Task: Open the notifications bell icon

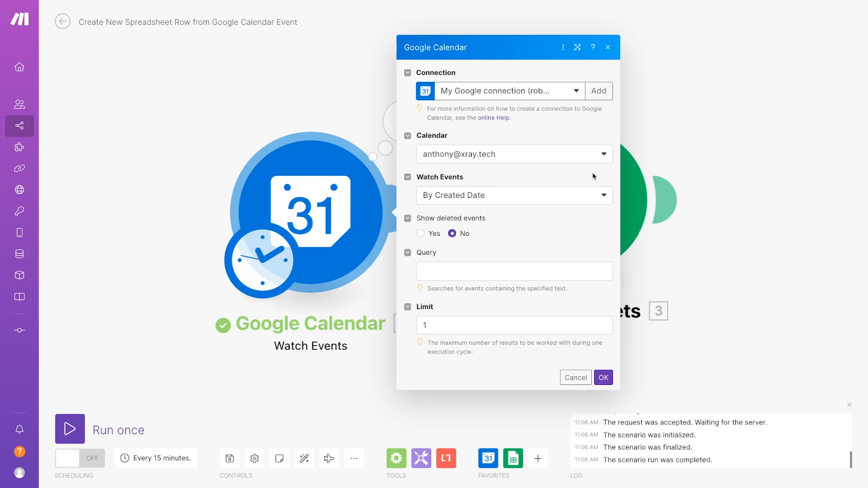Action: coord(20,429)
